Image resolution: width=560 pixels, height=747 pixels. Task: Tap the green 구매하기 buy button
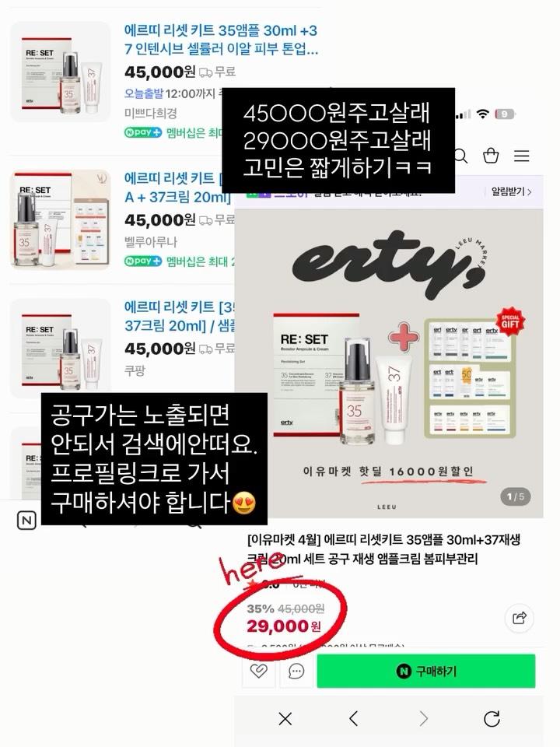(426, 671)
